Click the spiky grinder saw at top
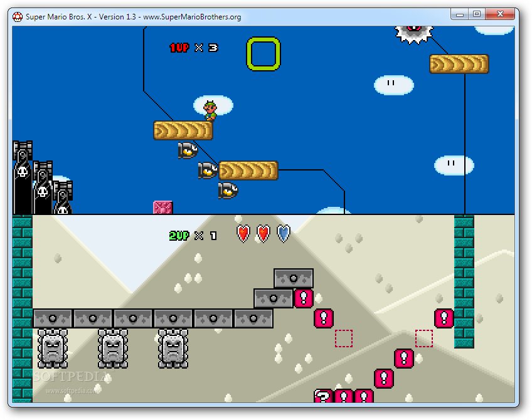Screen dimensions: 532x420 point(413,34)
